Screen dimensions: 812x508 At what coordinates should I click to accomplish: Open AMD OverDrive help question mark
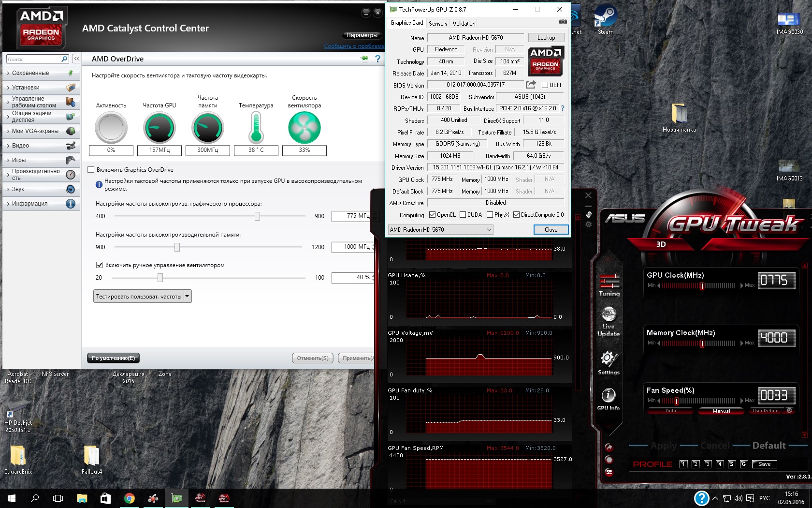(378, 59)
